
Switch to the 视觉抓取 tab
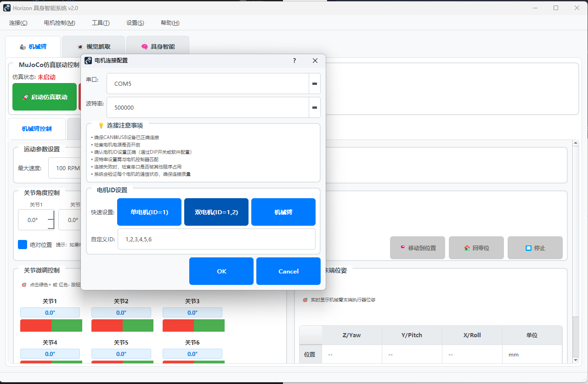(x=94, y=47)
